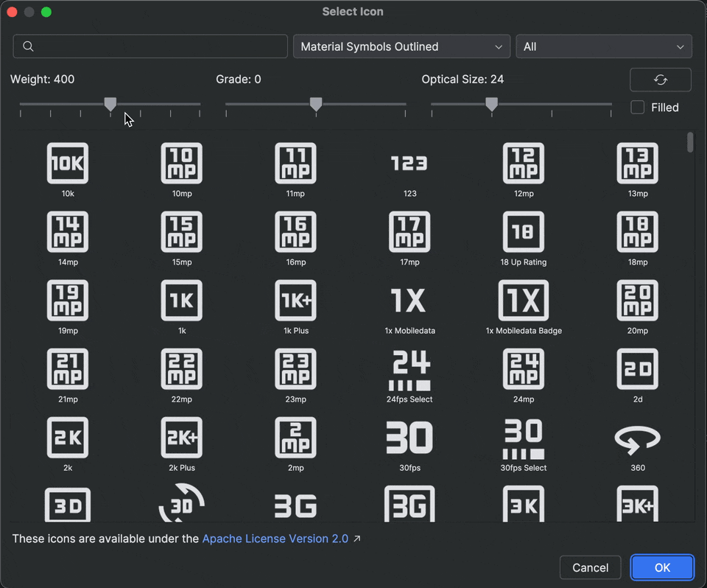Enable the Filled checkbox

tap(638, 108)
